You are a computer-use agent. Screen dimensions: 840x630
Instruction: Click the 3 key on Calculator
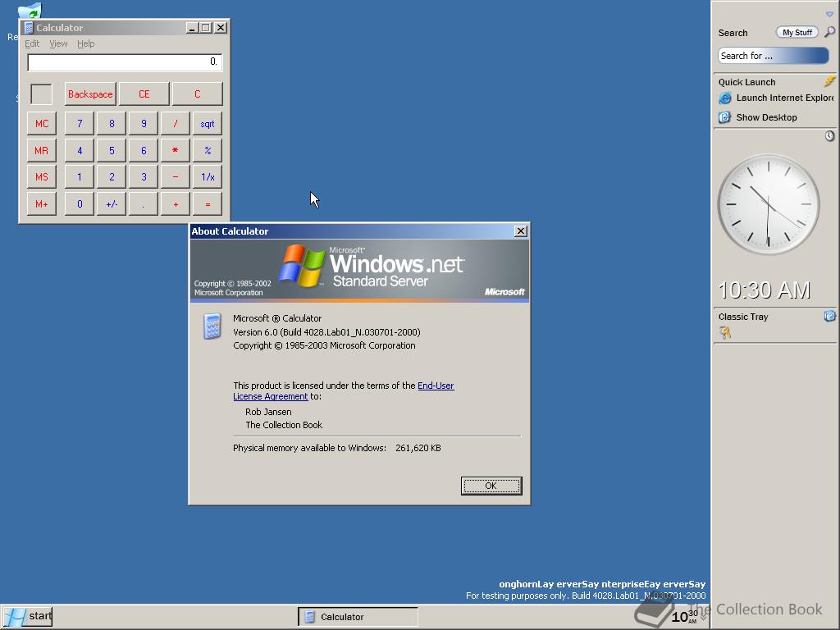[144, 177]
